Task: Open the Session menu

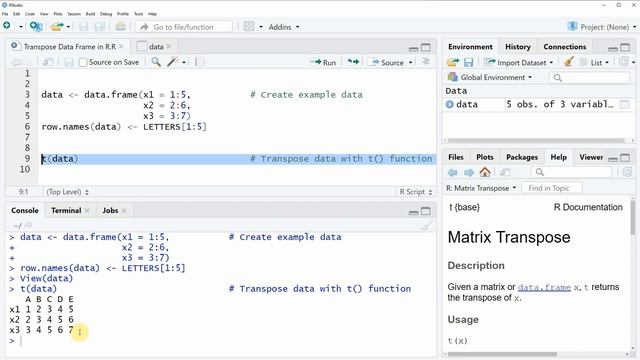Action: [x=74, y=14]
